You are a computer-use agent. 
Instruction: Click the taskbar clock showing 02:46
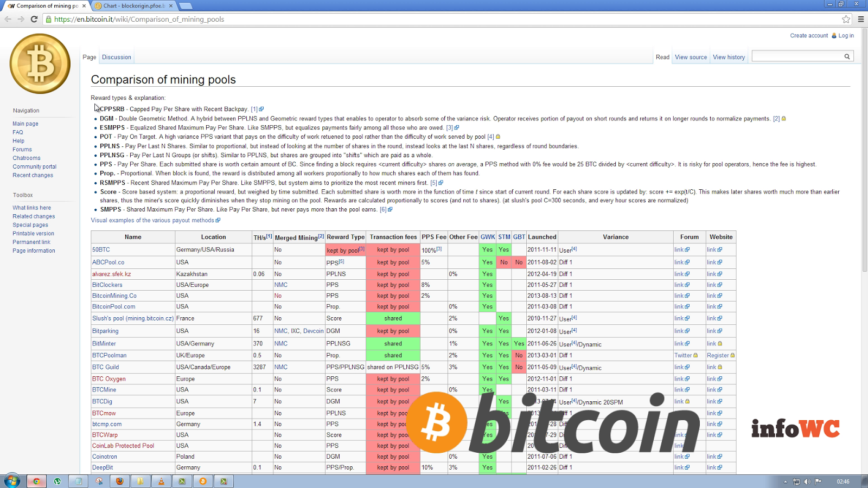(843, 481)
